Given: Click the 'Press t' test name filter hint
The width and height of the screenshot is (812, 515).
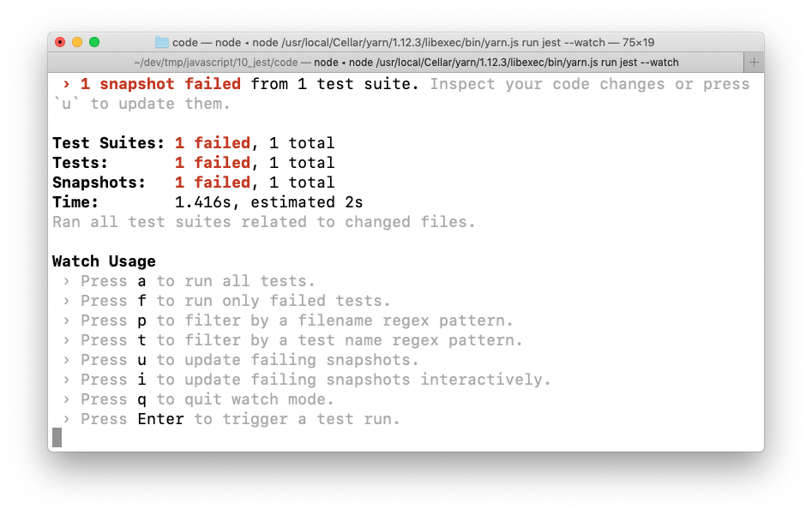Looking at the screenshot, I should click(x=301, y=340).
